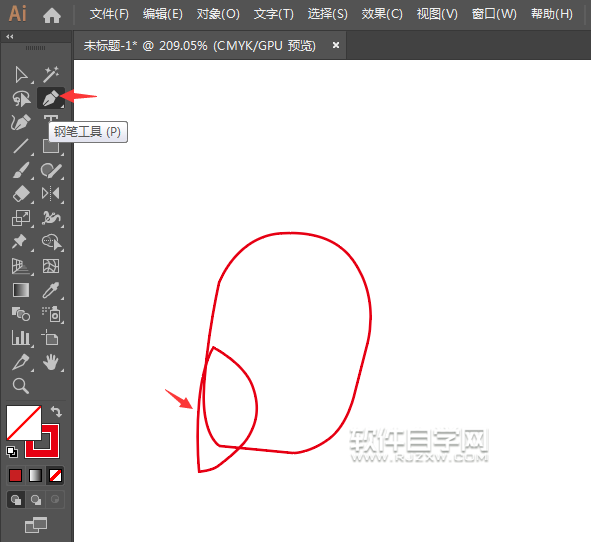Close the 未标题-1 document tab
591x542 pixels.
coord(336,45)
